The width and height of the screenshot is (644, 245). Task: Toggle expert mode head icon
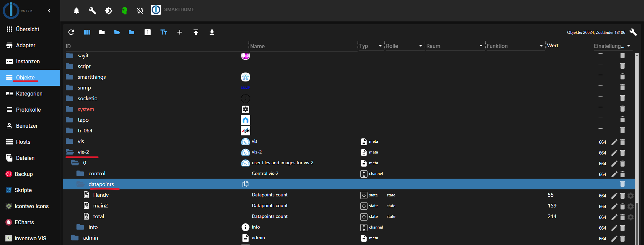pyautogui.click(x=124, y=11)
